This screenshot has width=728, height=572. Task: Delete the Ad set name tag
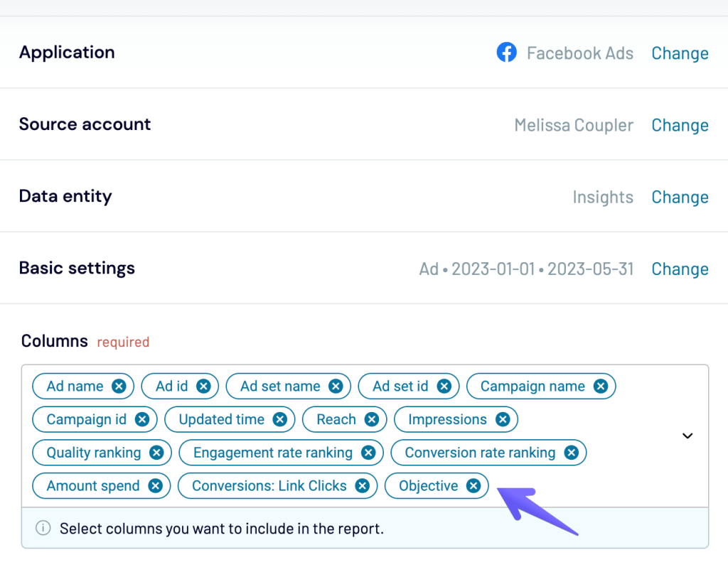click(x=336, y=387)
